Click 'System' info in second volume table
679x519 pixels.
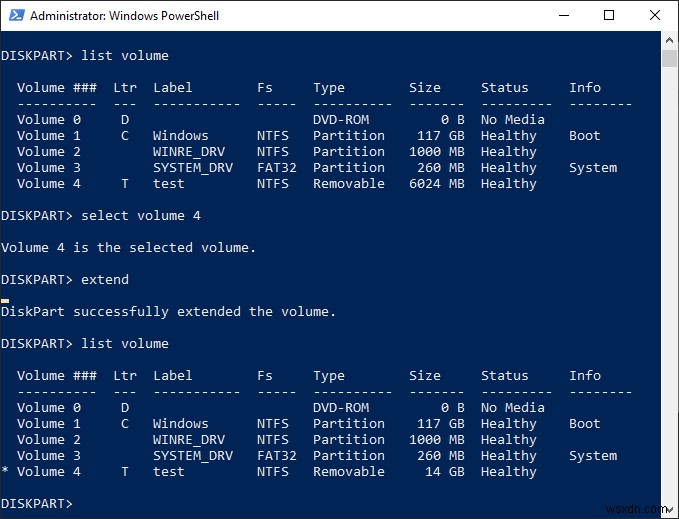click(x=593, y=456)
